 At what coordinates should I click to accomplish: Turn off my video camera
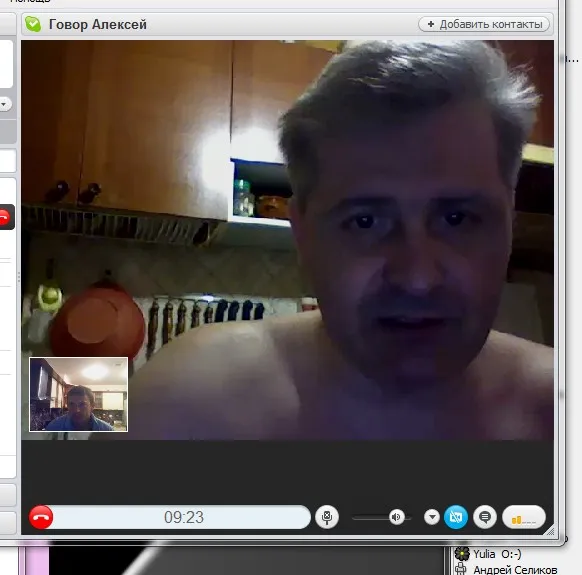[456, 517]
